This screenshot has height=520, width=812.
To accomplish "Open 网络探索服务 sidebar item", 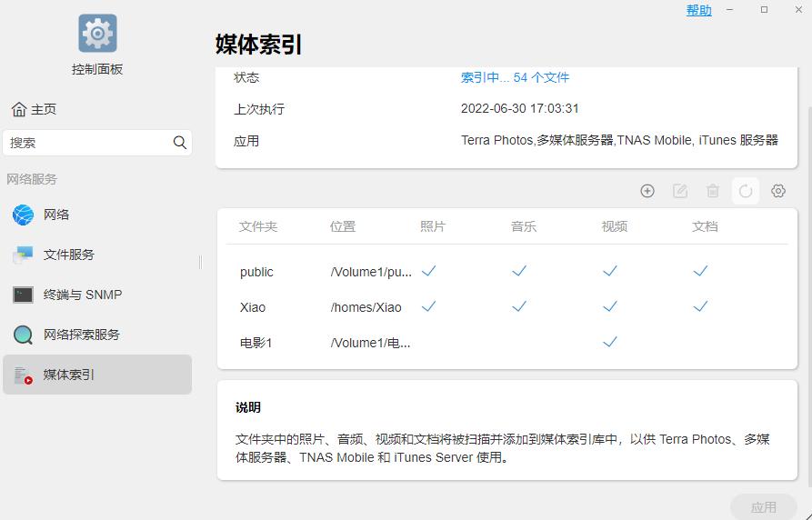I will pos(82,335).
